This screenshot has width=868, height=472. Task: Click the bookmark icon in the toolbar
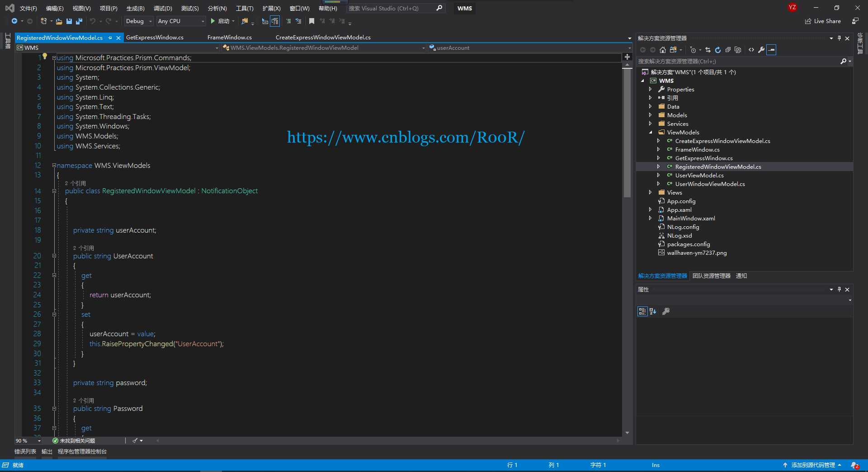pos(311,21)
